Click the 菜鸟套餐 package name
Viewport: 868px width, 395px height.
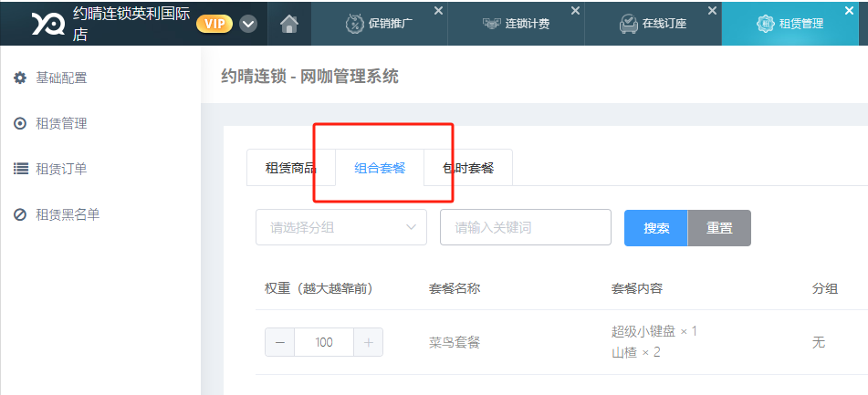(x=455, y=342)
